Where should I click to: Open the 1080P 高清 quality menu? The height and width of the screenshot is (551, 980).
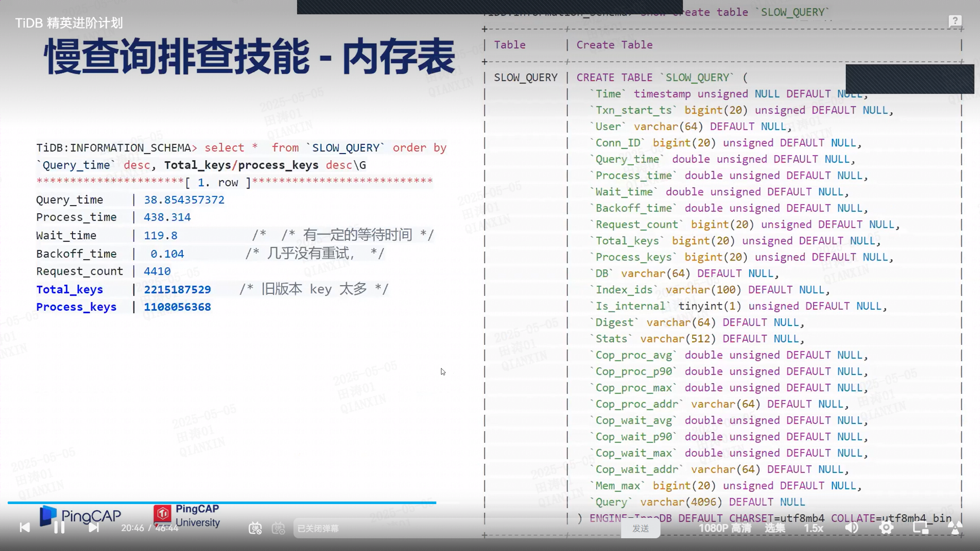pos(725,529)
